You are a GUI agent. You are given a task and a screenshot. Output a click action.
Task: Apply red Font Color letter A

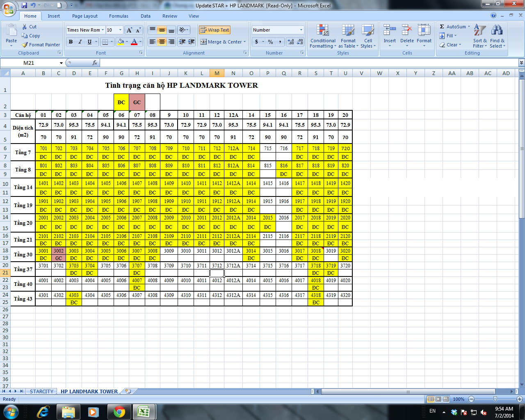click(134, 42)
